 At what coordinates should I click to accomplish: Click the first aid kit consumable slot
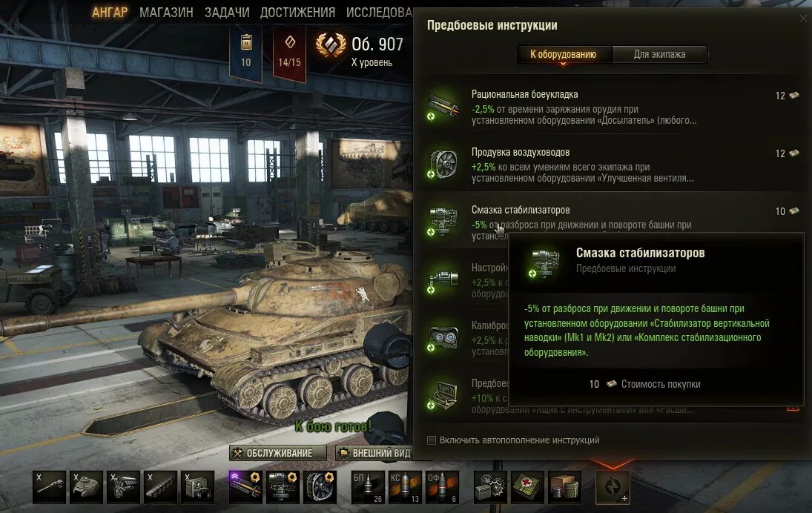point(528,487)
